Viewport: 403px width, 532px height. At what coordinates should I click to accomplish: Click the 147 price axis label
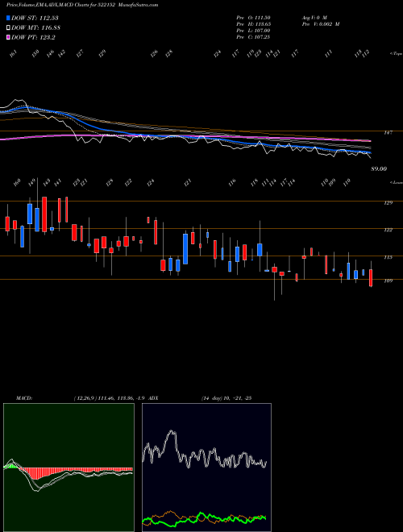point(388,133)
